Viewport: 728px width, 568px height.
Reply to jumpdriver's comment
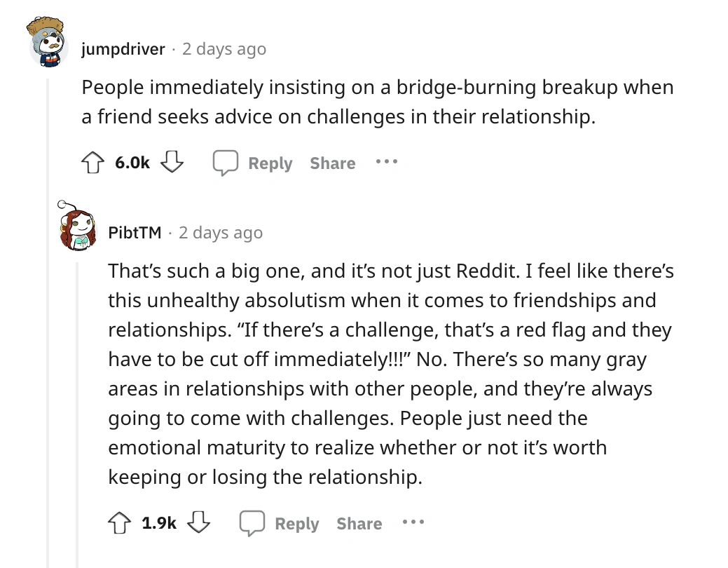[x=270, y=163]
